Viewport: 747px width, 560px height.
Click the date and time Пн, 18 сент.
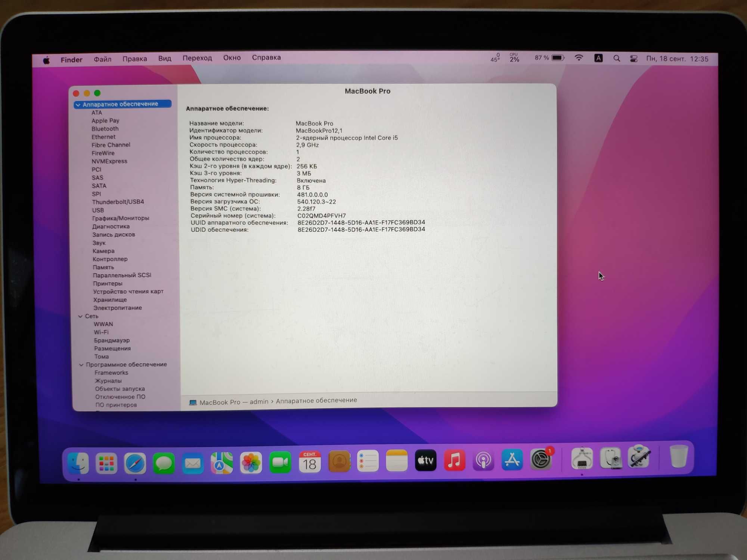coord(677,59)
